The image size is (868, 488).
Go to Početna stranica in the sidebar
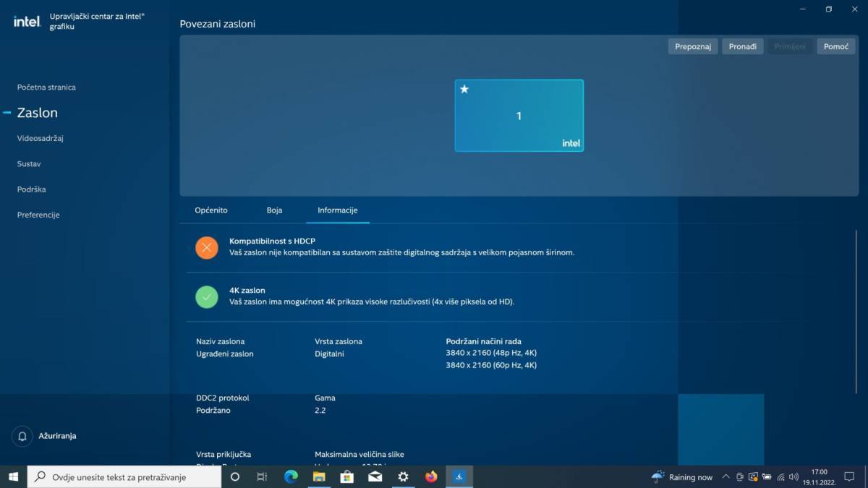coord(46,87)
